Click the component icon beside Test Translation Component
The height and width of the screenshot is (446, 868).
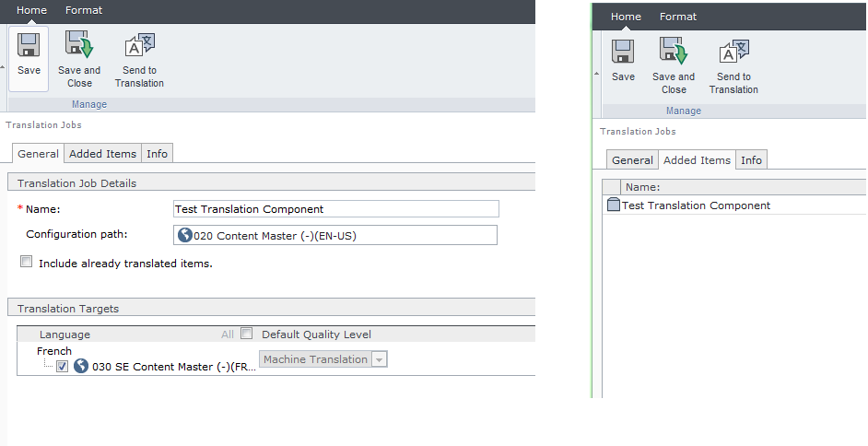[614, 205]
